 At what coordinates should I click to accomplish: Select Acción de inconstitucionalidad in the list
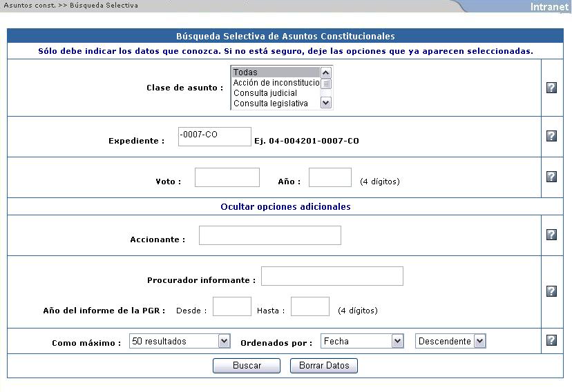(x=276, y=83)
